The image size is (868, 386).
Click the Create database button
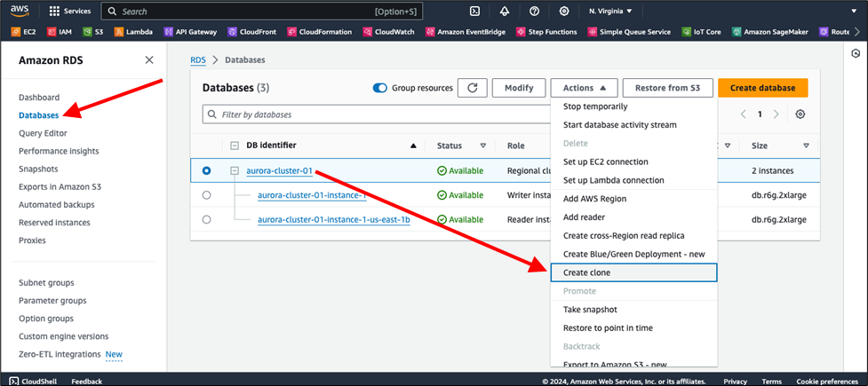(763, 88)
